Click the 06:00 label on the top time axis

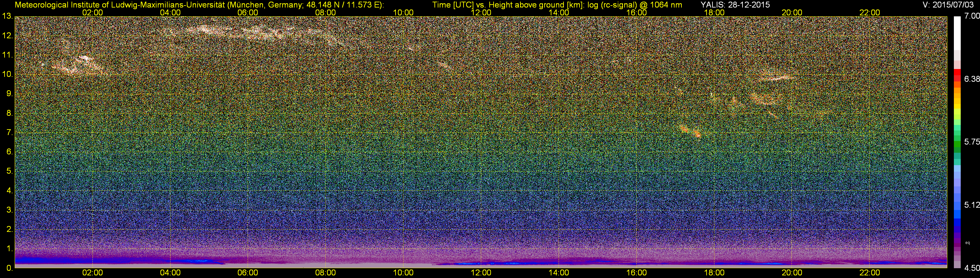click(248, 12)
